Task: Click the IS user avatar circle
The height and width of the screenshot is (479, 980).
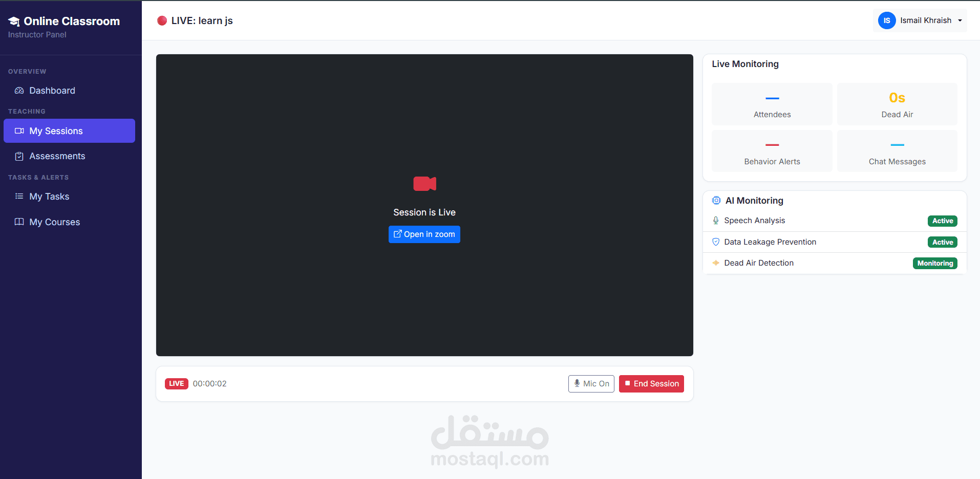Action: pos(887,20)
